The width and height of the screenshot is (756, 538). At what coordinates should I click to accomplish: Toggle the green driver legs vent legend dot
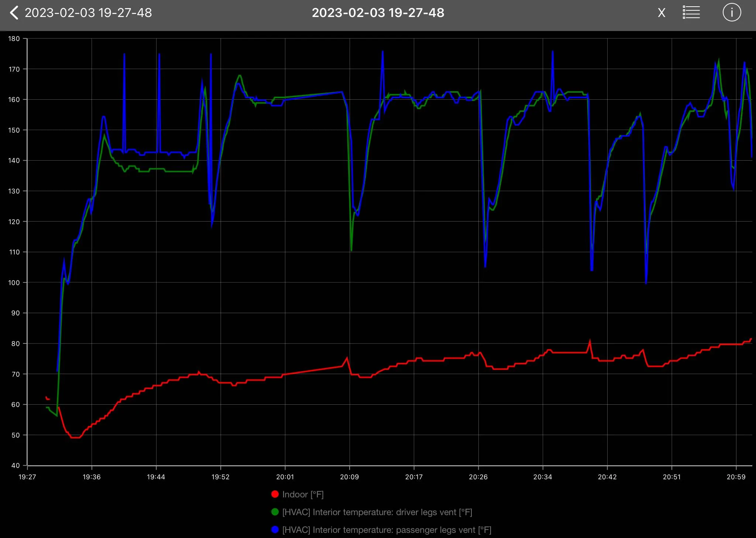click(x=275, y=512)
